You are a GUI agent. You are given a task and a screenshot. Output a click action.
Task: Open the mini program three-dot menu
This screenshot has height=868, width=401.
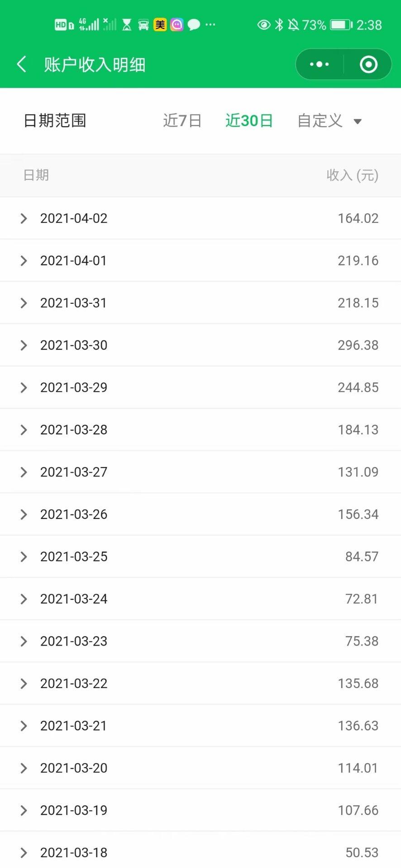tap(320, 64)
